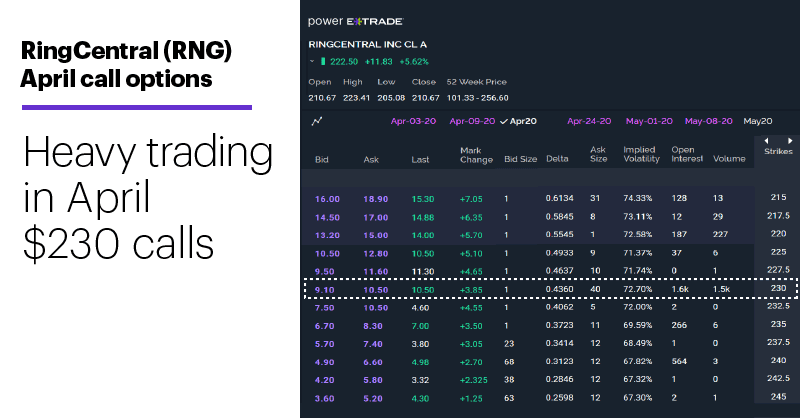Select the 215 strike price
Screen dimensions: 800x418
(778, 197)
